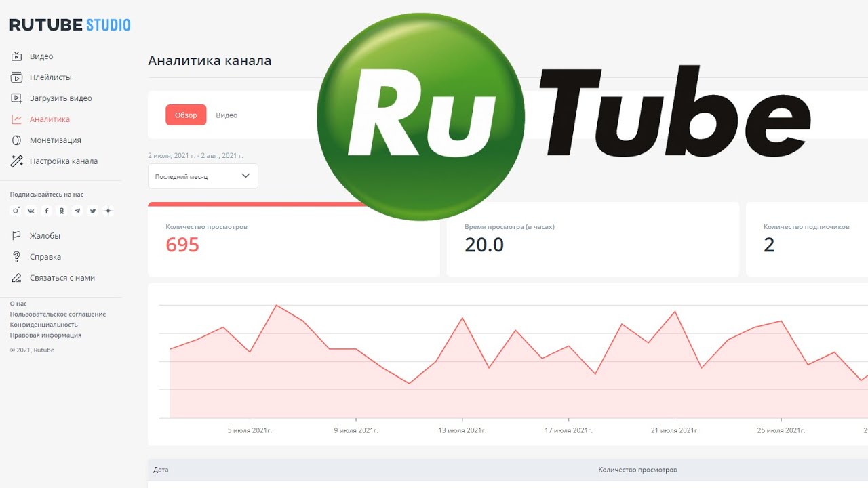The image size is (868, 488).
Task: Open the VK social icon
Action: click(x=31, y=211)
